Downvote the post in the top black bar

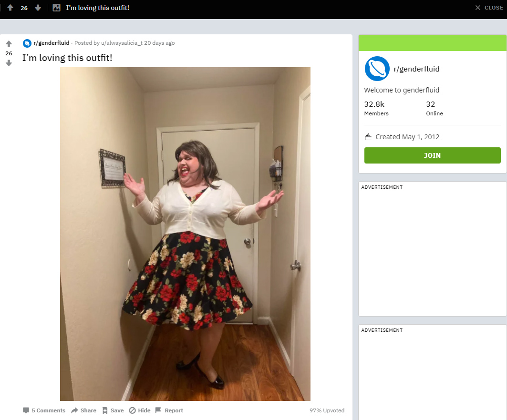click(x=38, y=8)
